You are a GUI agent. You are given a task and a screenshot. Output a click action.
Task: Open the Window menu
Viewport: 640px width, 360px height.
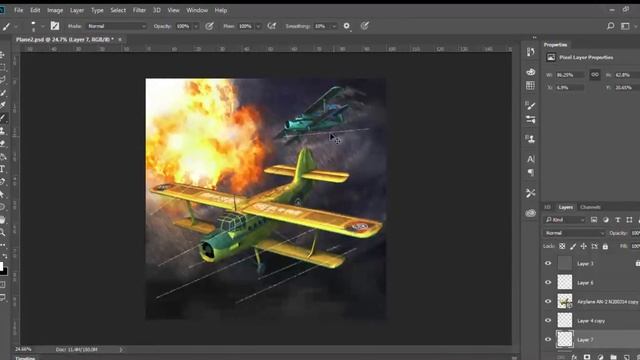coord(197,10)
